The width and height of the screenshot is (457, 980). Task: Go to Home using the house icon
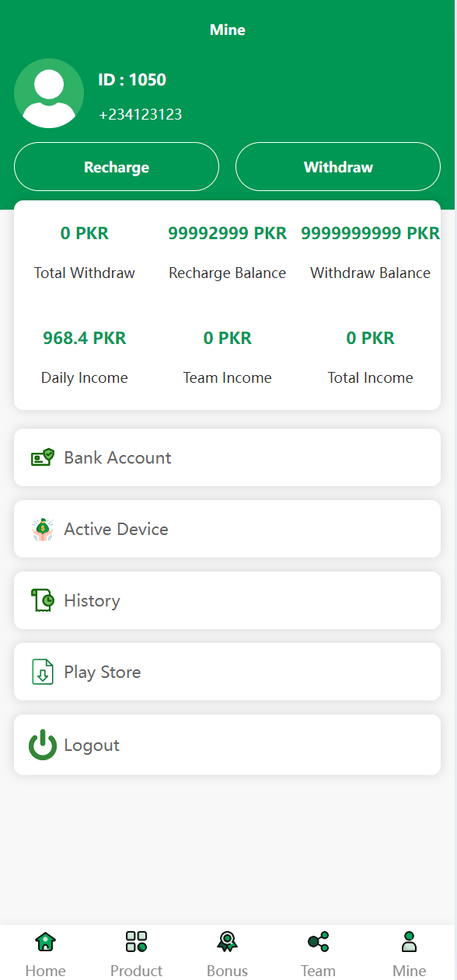click(x=46, y=942)
